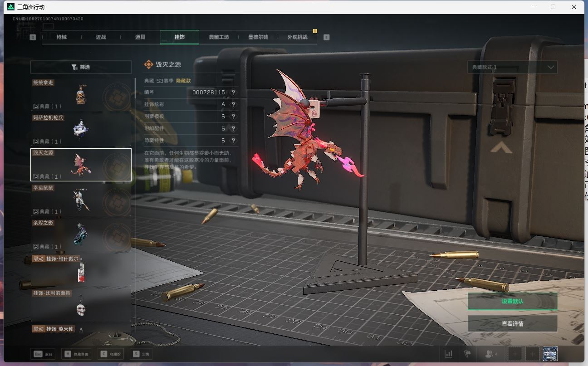The width and height of the screenshot is (588, 366).
Task: Open the statistics bar chart icon
Action: (449, 354)
